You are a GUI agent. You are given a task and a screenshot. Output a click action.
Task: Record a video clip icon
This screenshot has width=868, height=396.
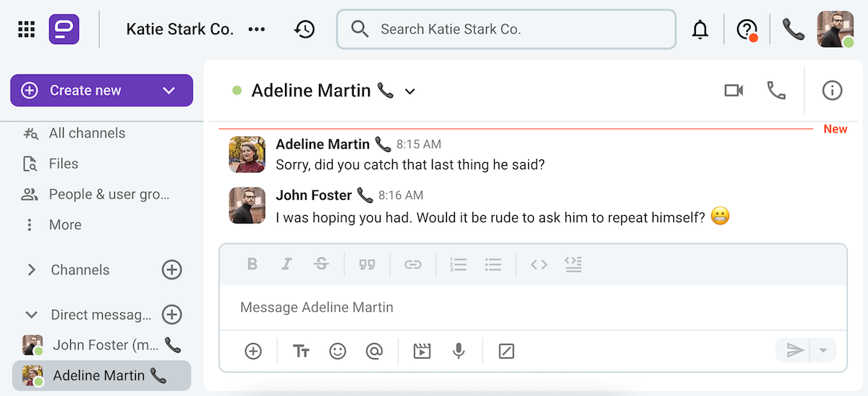422,351
